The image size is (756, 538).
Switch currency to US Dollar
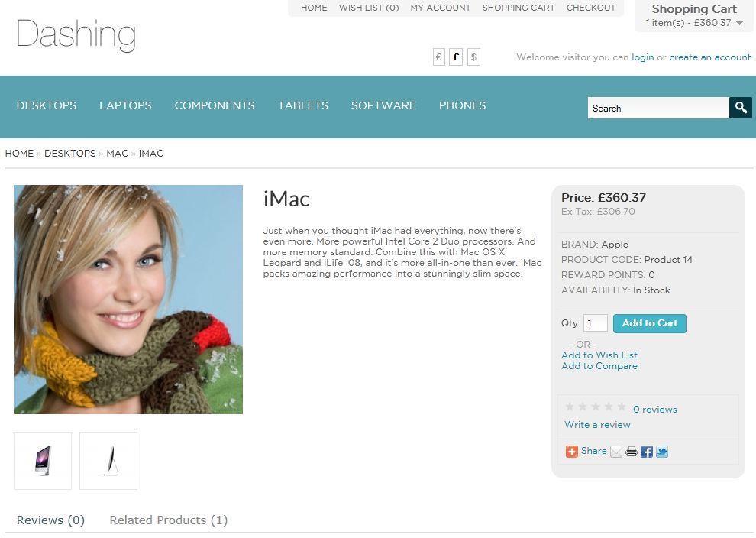pos(474,57)
